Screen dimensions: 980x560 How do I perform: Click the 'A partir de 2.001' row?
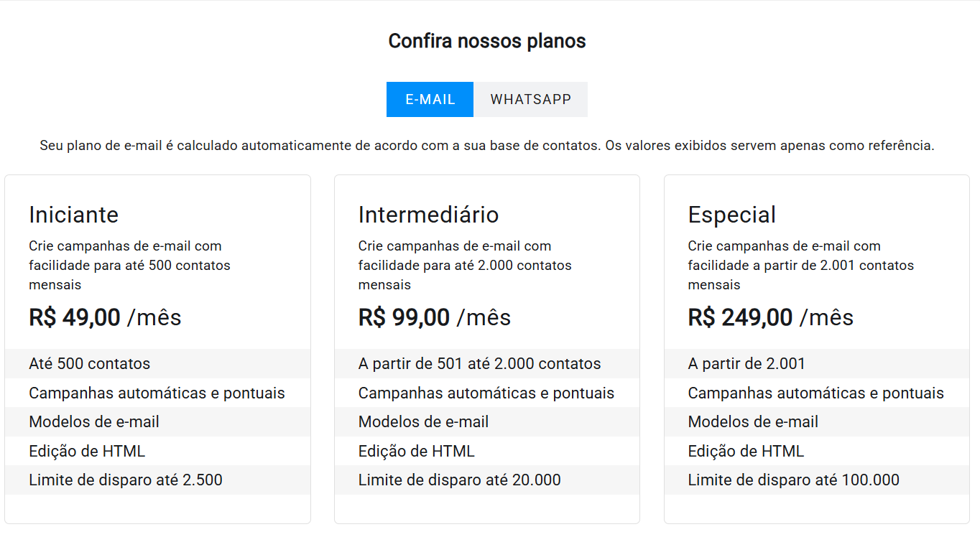[x=746, y=363]
